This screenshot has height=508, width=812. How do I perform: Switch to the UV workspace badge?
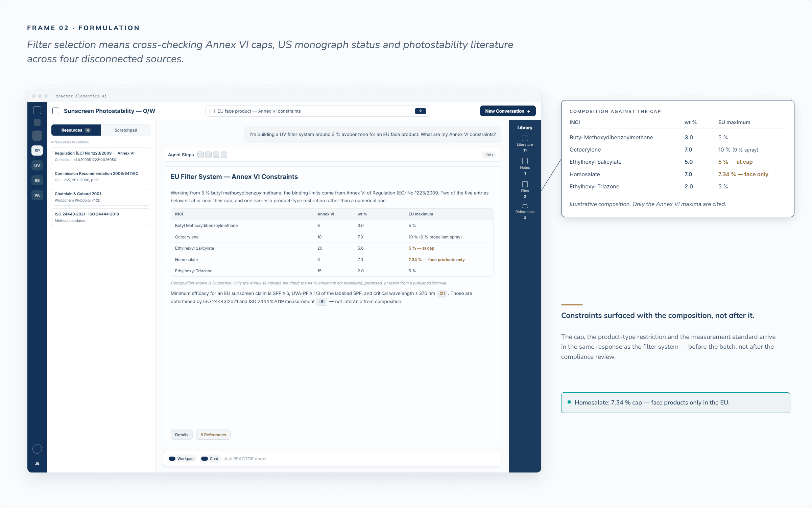[37, 165]
